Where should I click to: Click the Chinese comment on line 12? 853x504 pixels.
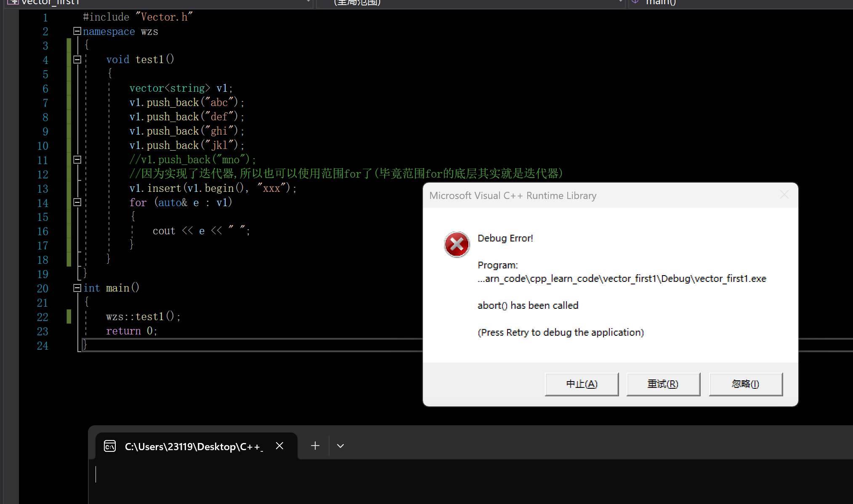(346, 174)
